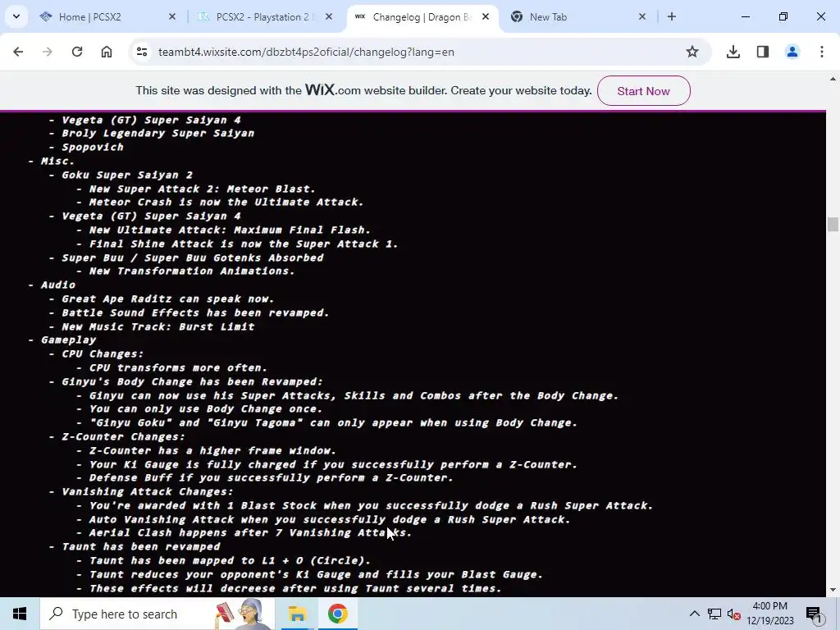Click the 'Gameplay' section heading
The height and width of the screenshot is (630, 840).
coord(69,340)
